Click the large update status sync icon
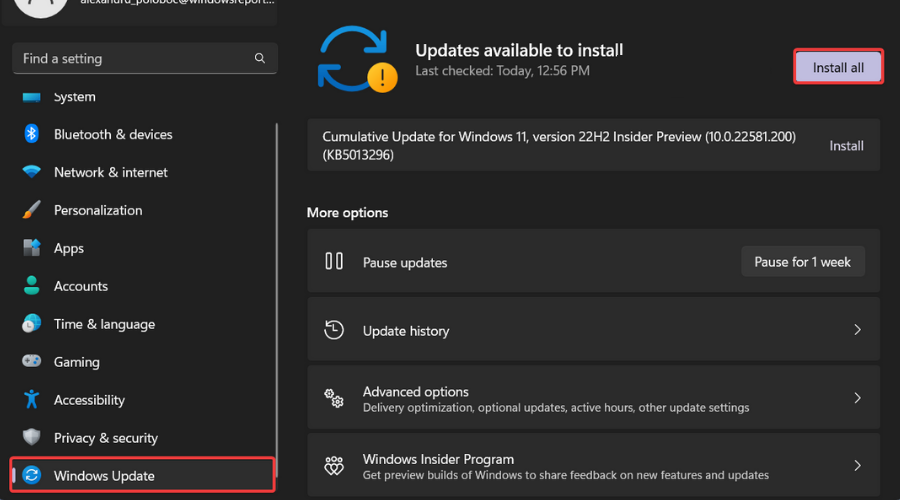This screenshot has width=900, height=500. 357,59
